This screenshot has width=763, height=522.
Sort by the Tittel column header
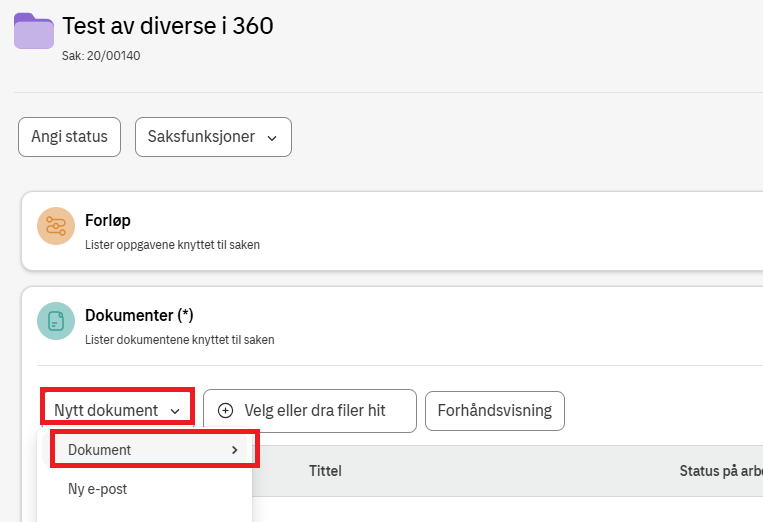(325, 470)
